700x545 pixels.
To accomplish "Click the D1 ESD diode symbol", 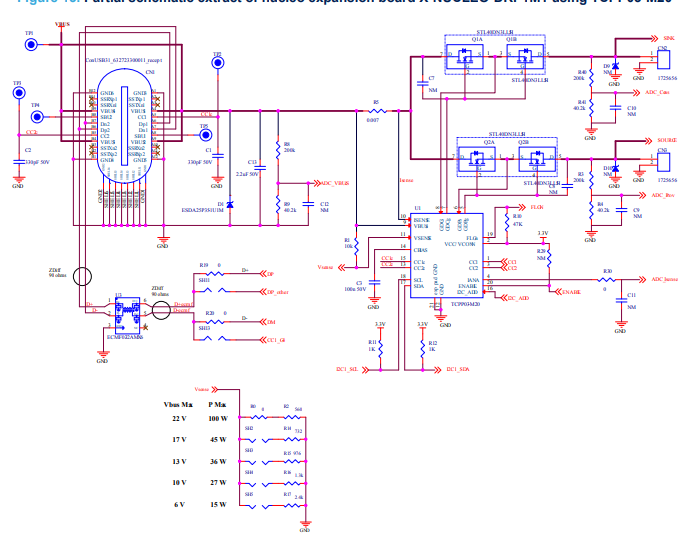I will tap(230, 204).
